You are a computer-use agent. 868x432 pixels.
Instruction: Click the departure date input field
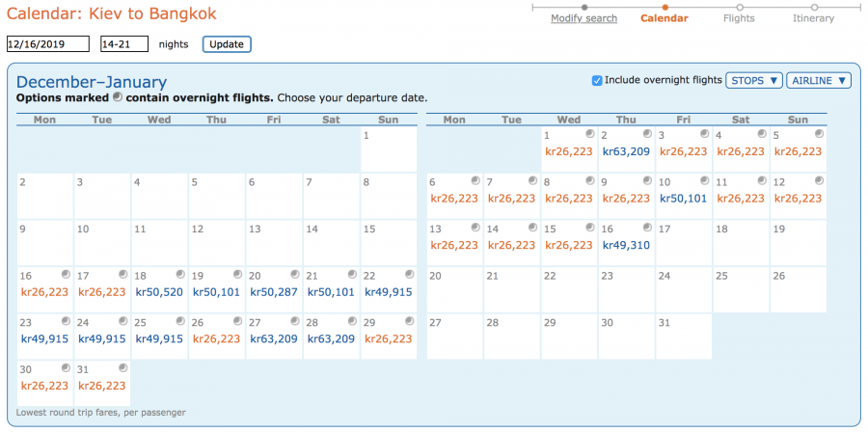(47, 43)
